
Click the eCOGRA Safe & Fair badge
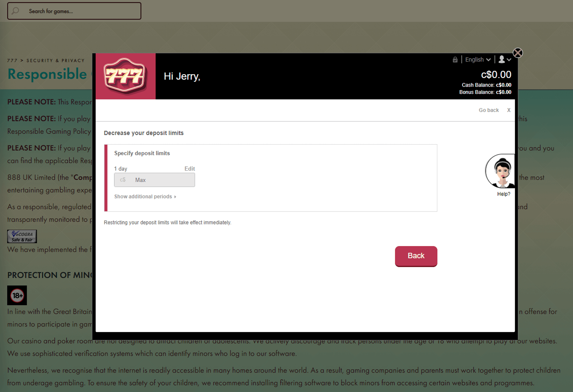click(22, 236)
